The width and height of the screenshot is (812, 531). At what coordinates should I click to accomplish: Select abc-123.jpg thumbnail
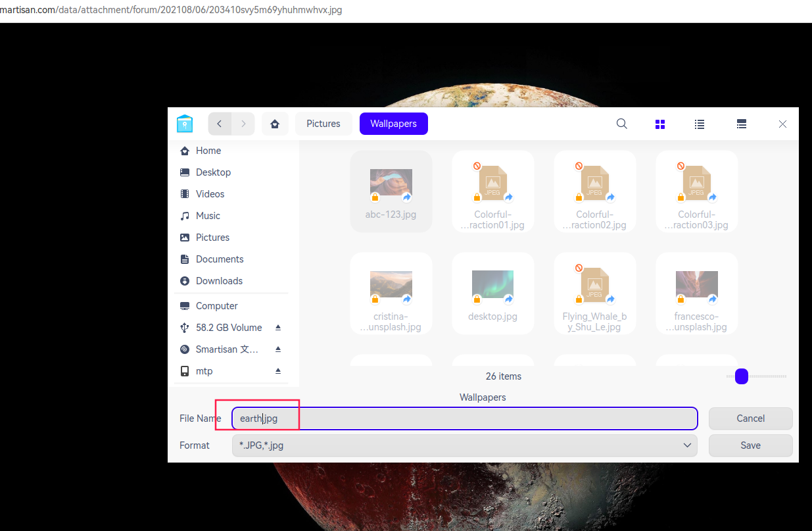tap(391, 191)
